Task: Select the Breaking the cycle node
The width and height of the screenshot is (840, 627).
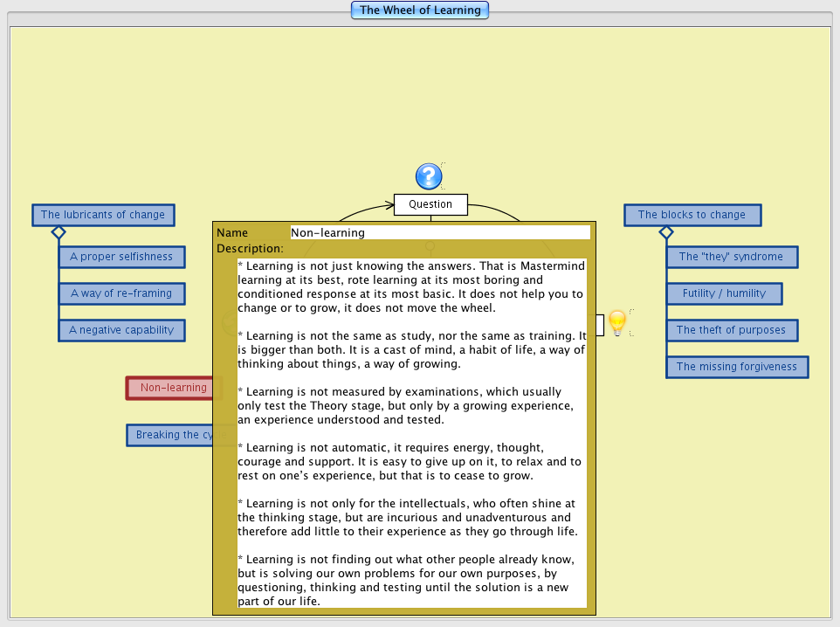Action: pos(170,435)
